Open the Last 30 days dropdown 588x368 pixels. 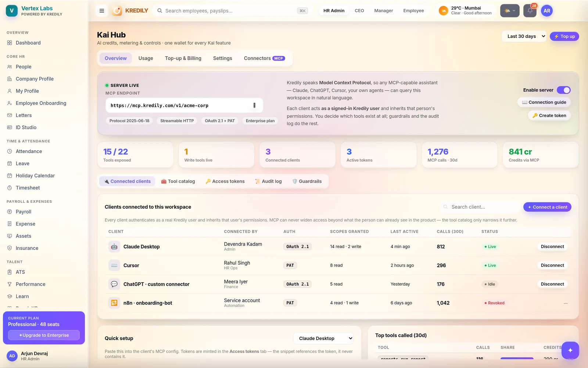tap(524, 36)
